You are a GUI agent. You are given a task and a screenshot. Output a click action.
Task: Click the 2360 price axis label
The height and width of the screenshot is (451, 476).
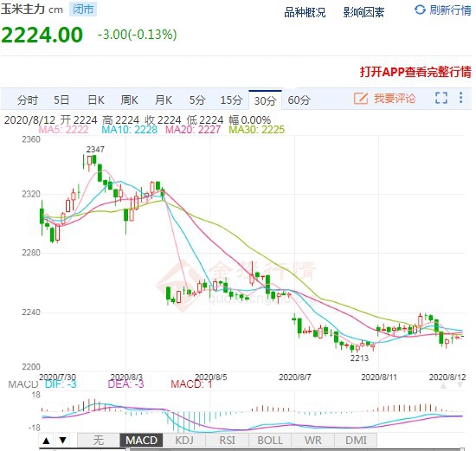tap(31, 139)
